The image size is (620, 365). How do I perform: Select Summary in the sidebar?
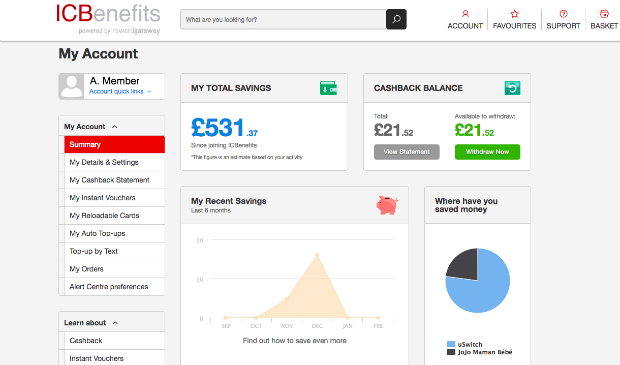(x=114, y=144)
